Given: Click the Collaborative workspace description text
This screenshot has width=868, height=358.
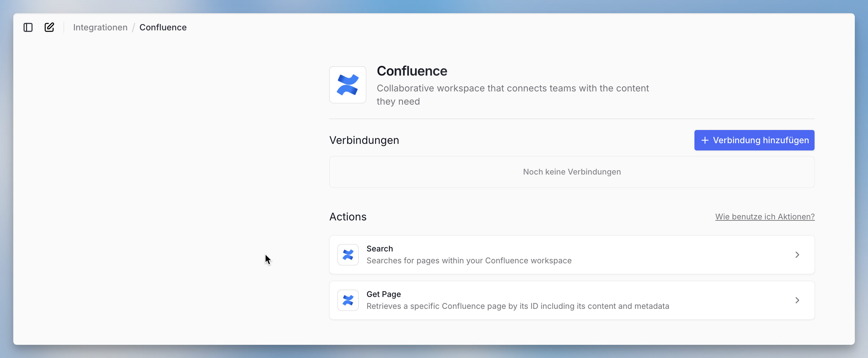Looking at the screenshot, I should point(512,95).
